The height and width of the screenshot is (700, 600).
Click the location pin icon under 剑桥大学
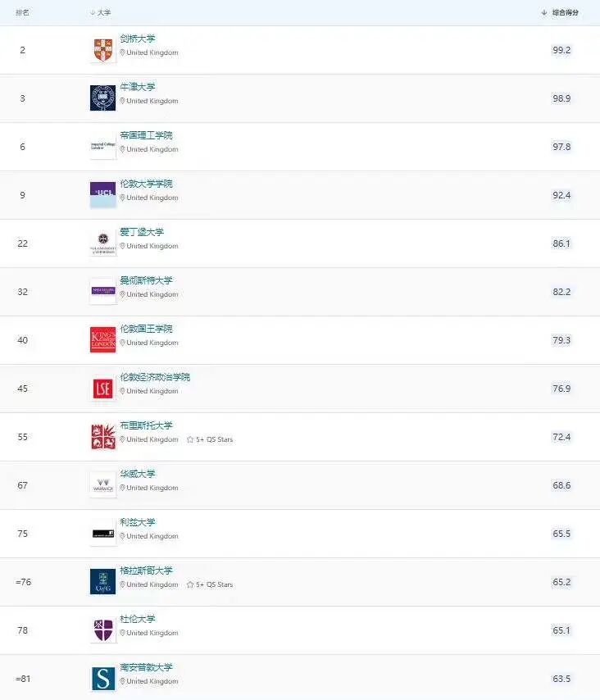pyautogui.click(x=123, y=52)
